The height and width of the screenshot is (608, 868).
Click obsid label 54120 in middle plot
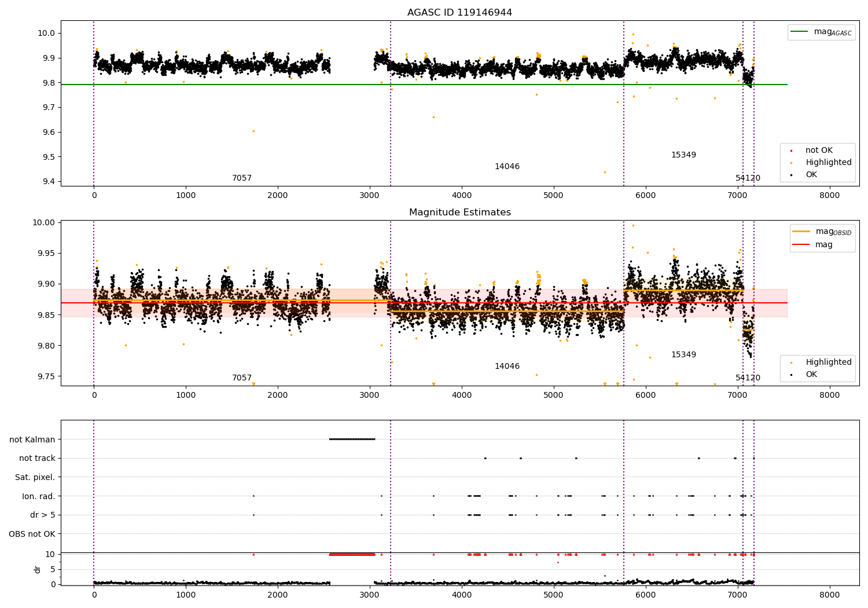pos(748,378)
